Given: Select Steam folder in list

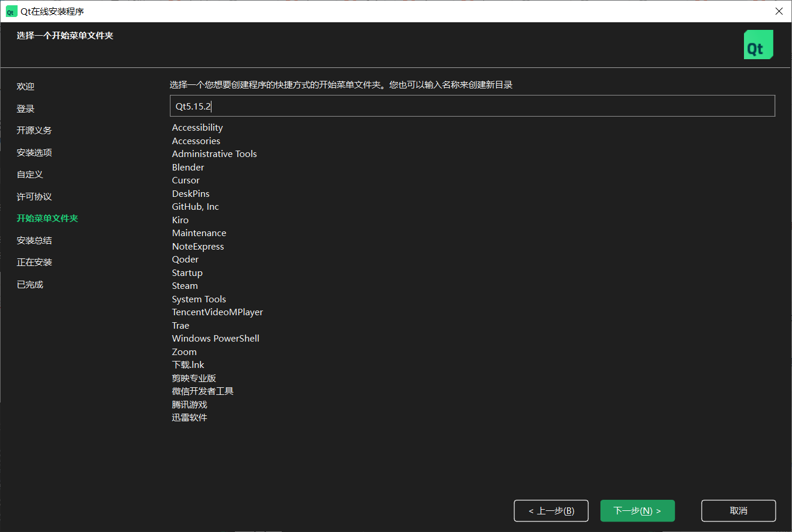Looking at the screenshot, I should [185, 286].
